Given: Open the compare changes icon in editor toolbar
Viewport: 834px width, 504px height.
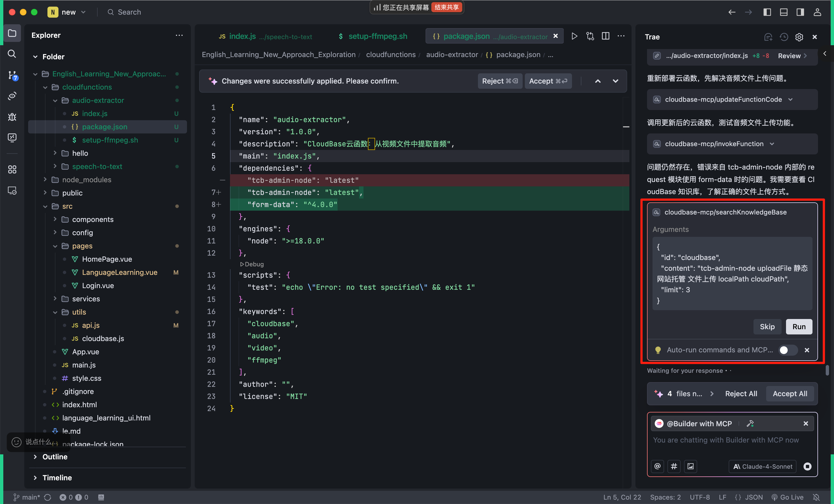Looking at the screenshot, I should point(590,36).
